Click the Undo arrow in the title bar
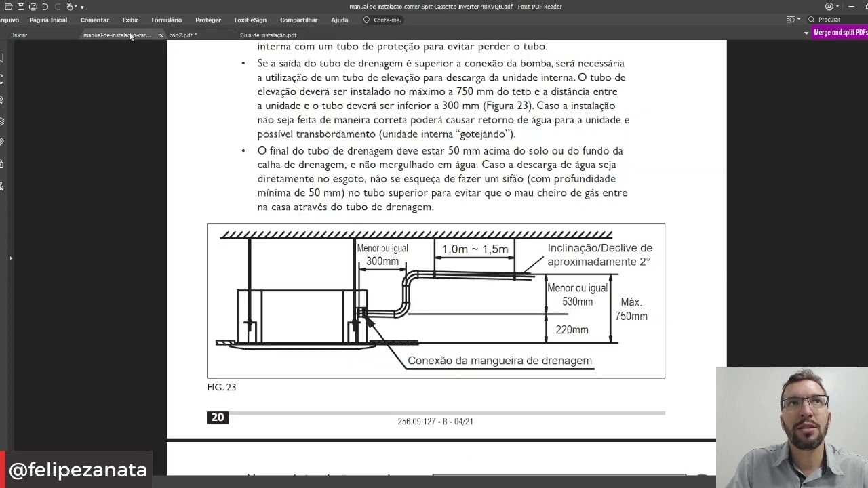The height and width of the screenshot is (488, 868). coord(45,7)
